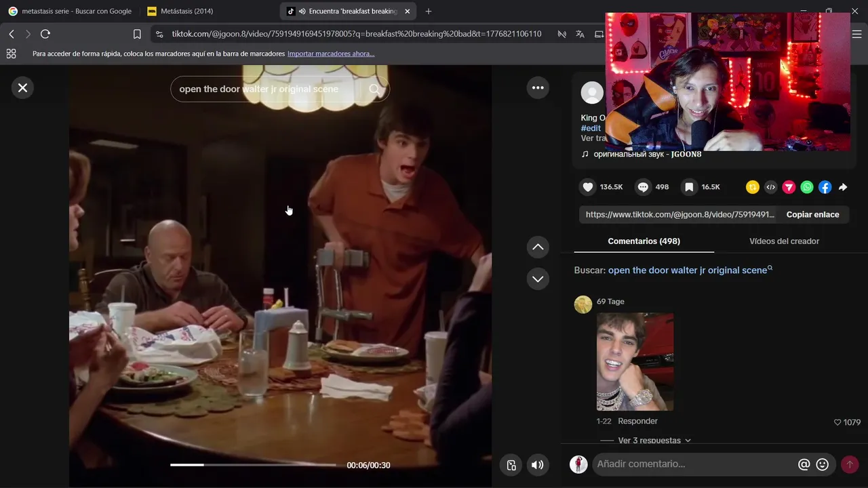
Task: Go to the next video with the down arrow
Action: click(x=538, y=279)
